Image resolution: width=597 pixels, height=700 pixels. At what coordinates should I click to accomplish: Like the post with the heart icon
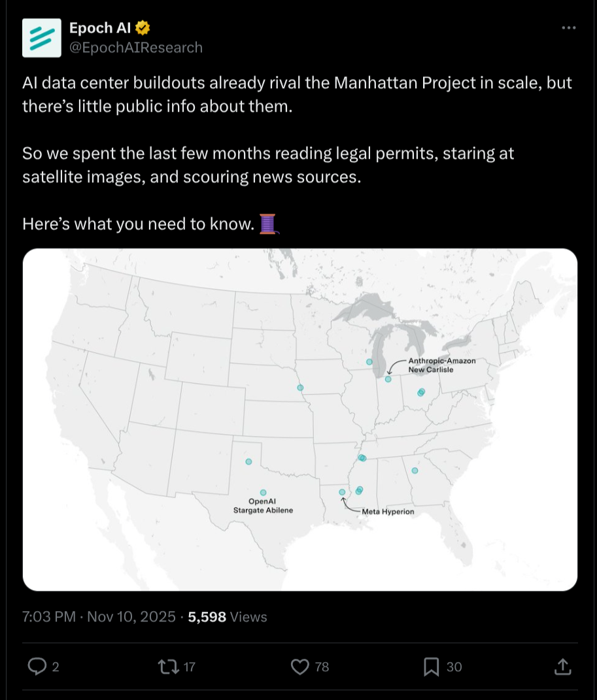pos(299,667)
